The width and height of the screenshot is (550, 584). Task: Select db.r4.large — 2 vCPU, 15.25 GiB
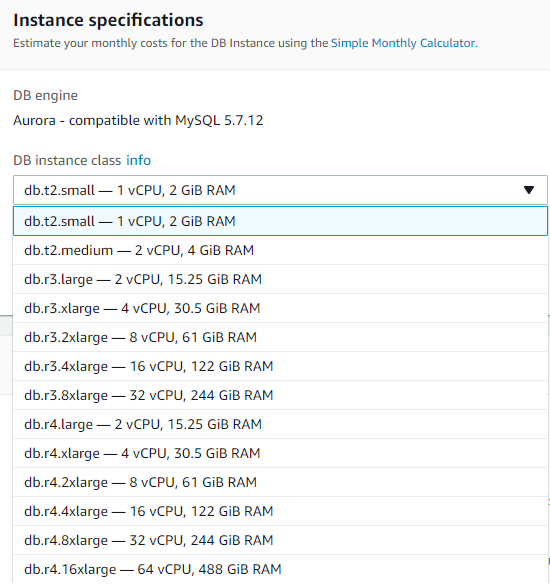280,425
